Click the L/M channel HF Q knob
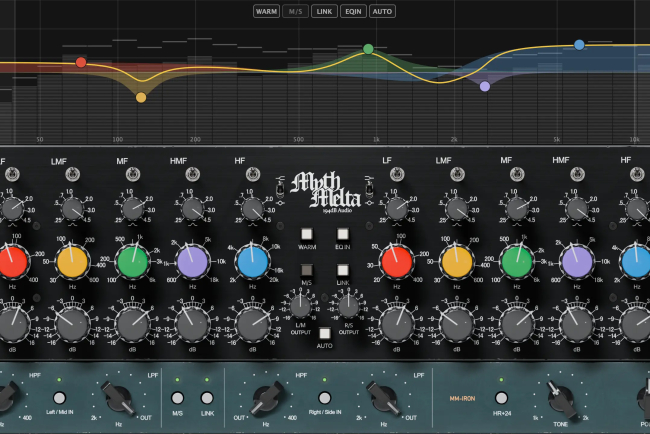650x434 pixels. [x=253, y=209]
